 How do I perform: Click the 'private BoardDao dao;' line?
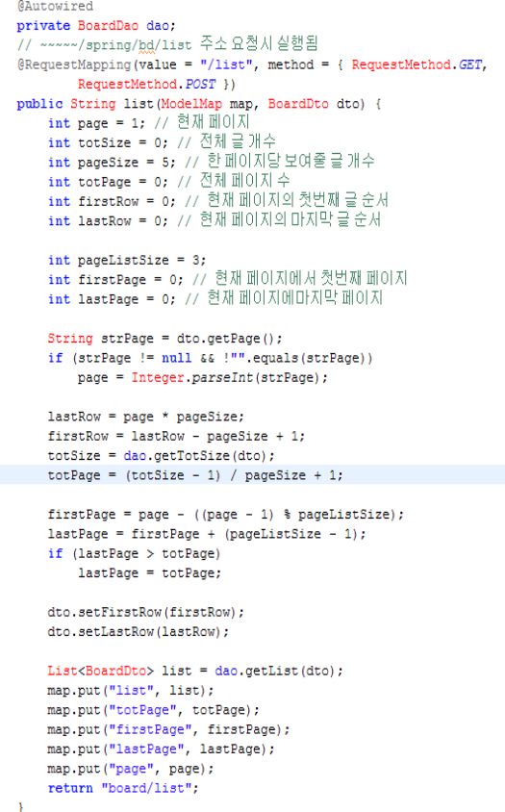96,26
